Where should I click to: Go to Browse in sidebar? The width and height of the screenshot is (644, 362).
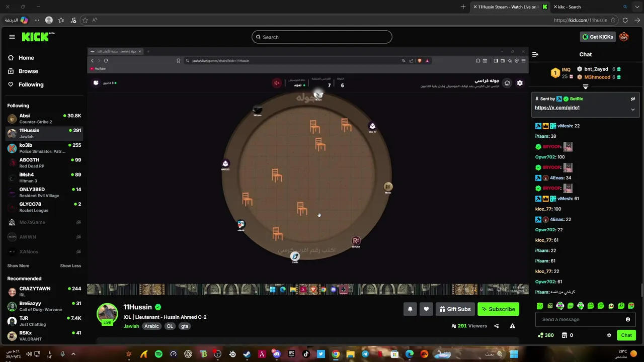click(23, 71)
